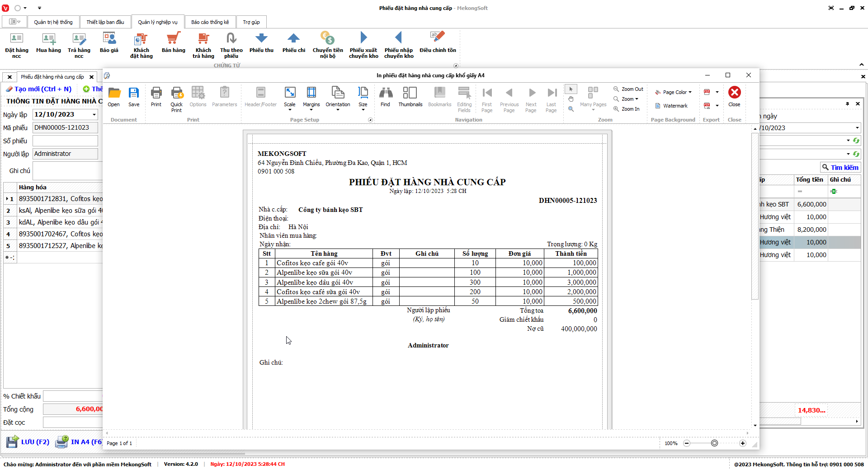Click the Tổng tiền column header
The image size is (868, 469).
pyautogui.click(x=810, y=180)
